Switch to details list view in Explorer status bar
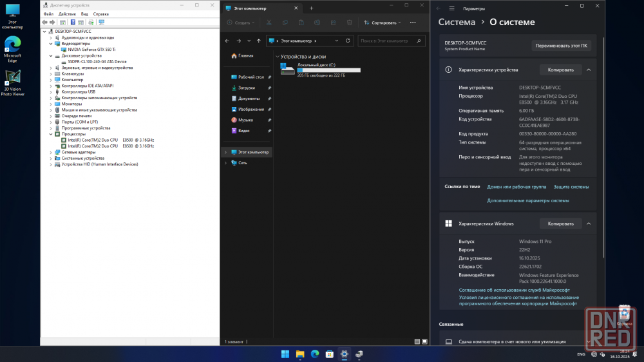The height and width of the screenshot is (362, 644). (x=417, y=341)
